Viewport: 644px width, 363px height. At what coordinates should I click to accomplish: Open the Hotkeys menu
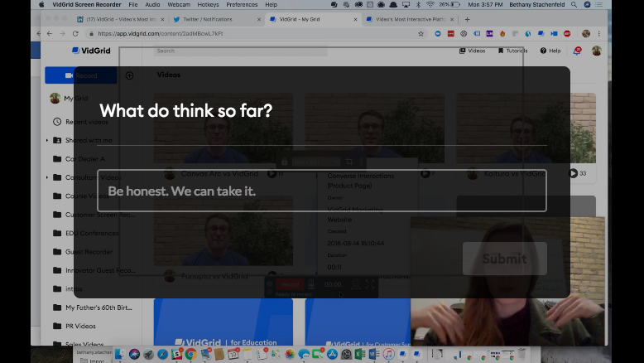(208, 4)
